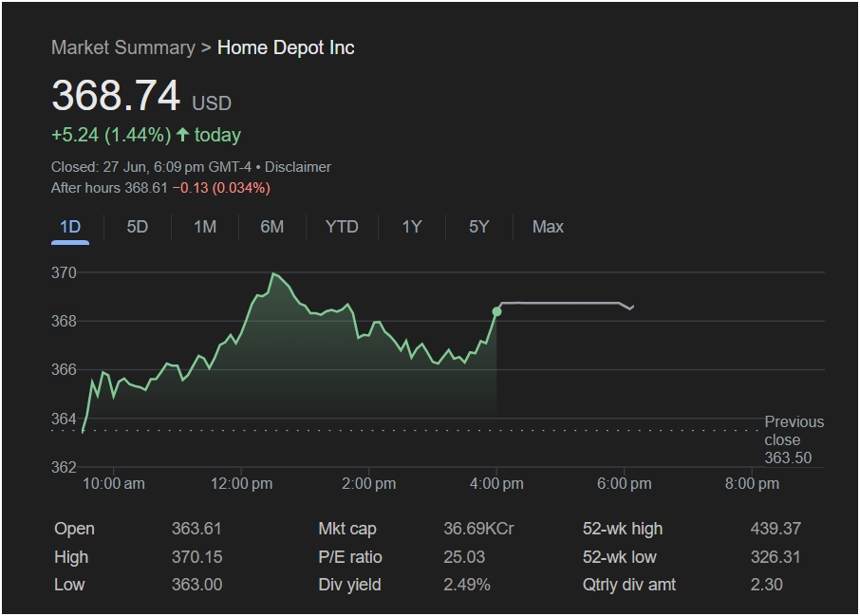The image size is (860, 616).
Task: Click the 4:00 pm axis label
Action: click(496, 484)
